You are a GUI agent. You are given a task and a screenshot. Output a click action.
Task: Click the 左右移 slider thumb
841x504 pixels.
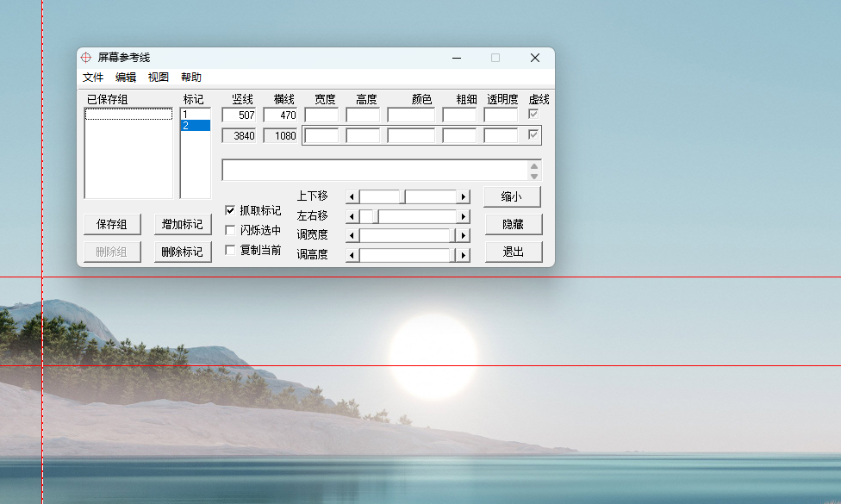click(376, 216)
